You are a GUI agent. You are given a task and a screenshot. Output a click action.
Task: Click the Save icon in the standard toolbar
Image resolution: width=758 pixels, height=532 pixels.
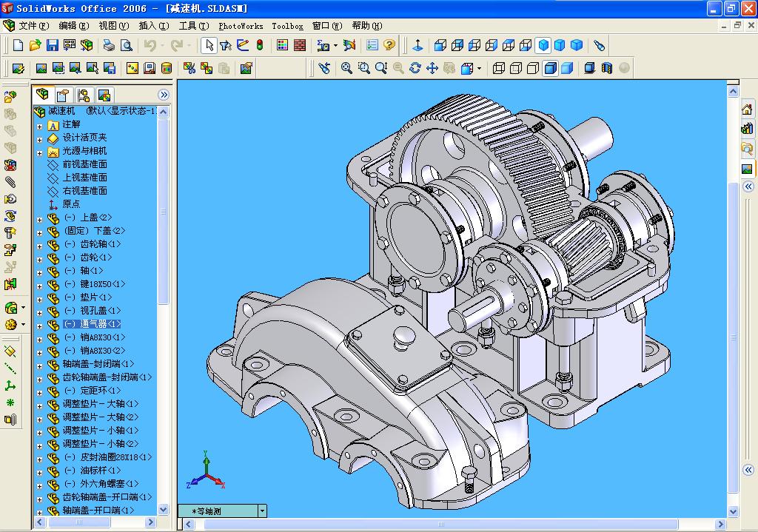(53, 45)
